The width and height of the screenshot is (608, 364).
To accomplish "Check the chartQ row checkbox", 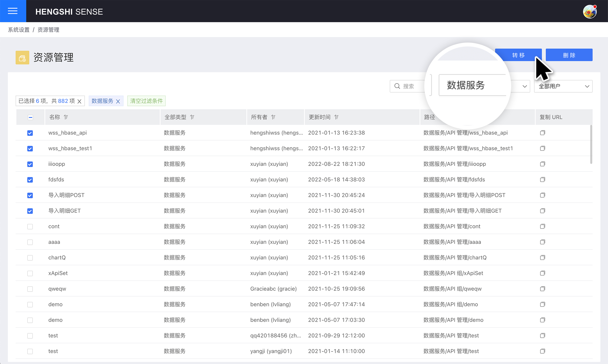I will [30, 258].
